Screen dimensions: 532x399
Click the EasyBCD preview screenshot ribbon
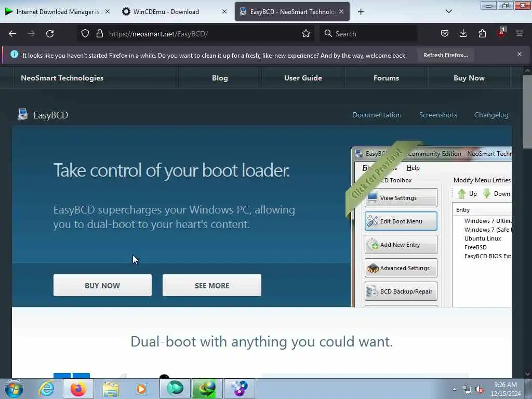coord(377,175)
